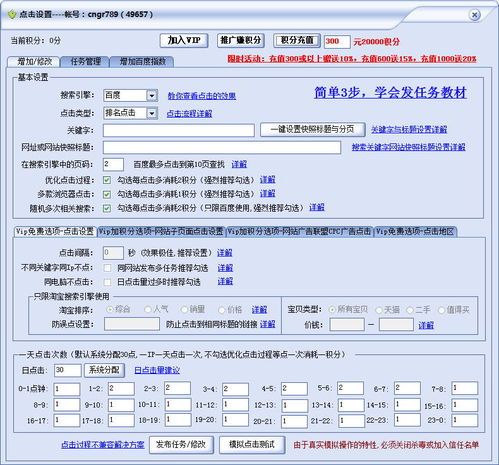Click the green app icon in title bar
499x465 pixels.
click(x=12, y=15)
